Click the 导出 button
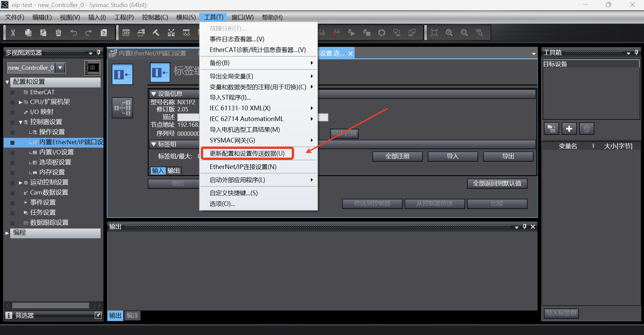Viewport: 644px width, 335px height. pos(508,156)
